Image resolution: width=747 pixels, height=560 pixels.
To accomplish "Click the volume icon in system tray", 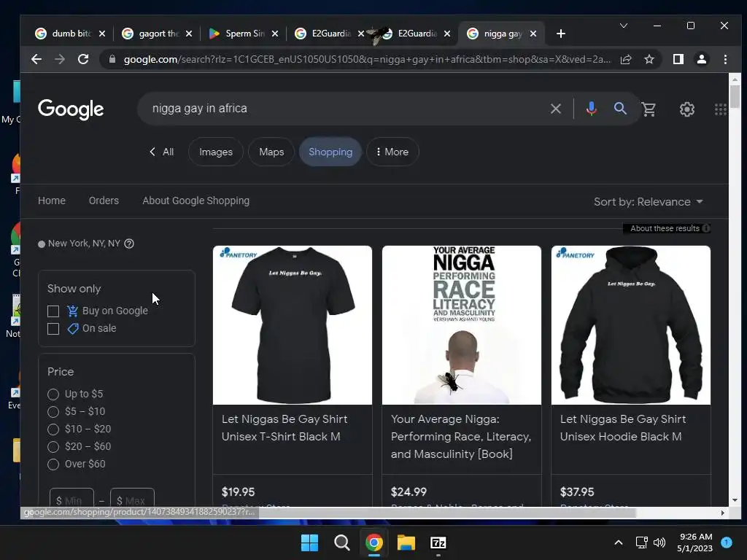I will click(x=659, y=542).
